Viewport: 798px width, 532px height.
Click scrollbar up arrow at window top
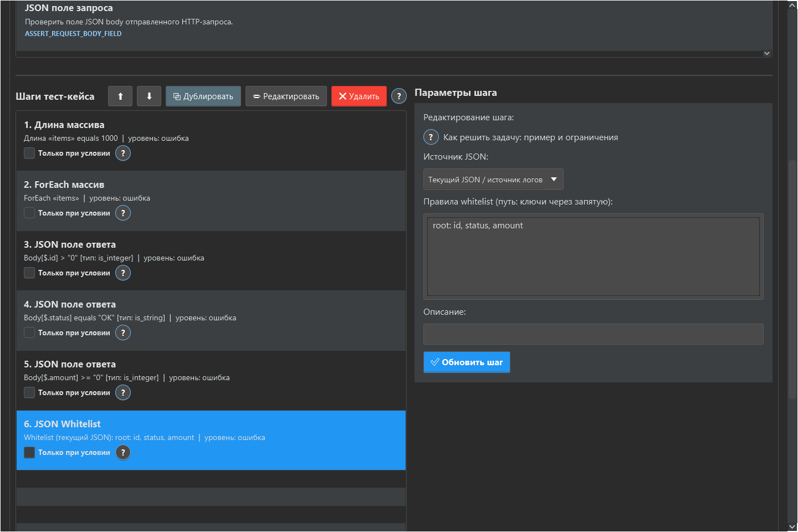pos(792,5)
